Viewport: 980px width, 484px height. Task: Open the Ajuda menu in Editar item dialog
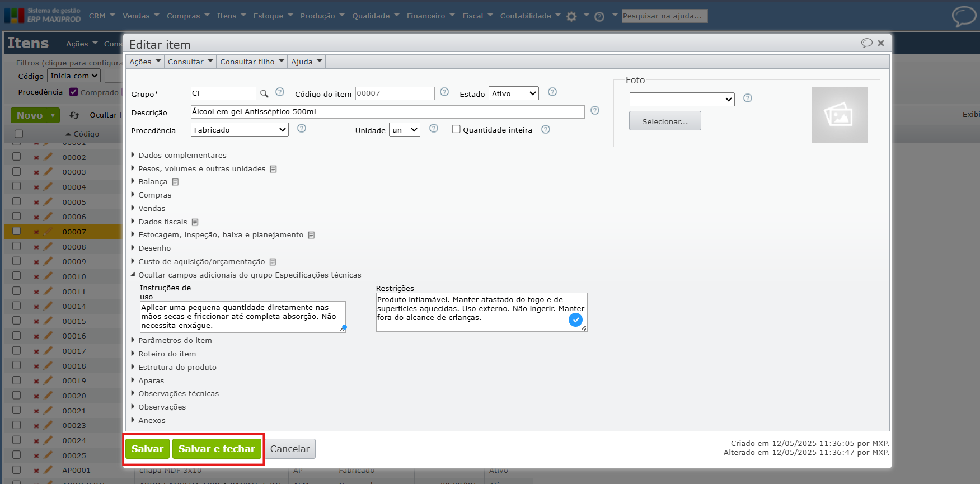click(x=307, y=62)
